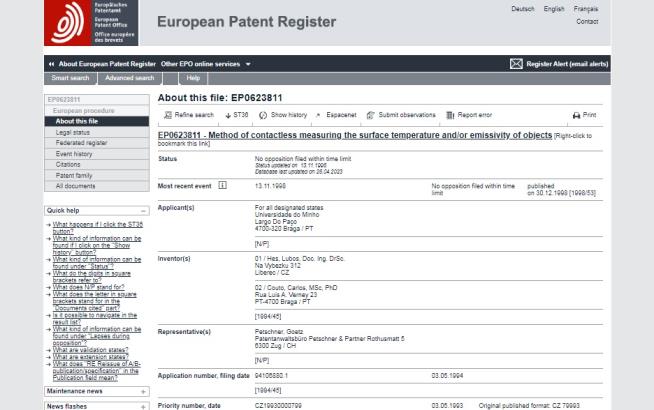Click the Register Alert envelope icon
654x410 pixels.
pos(516,63)
